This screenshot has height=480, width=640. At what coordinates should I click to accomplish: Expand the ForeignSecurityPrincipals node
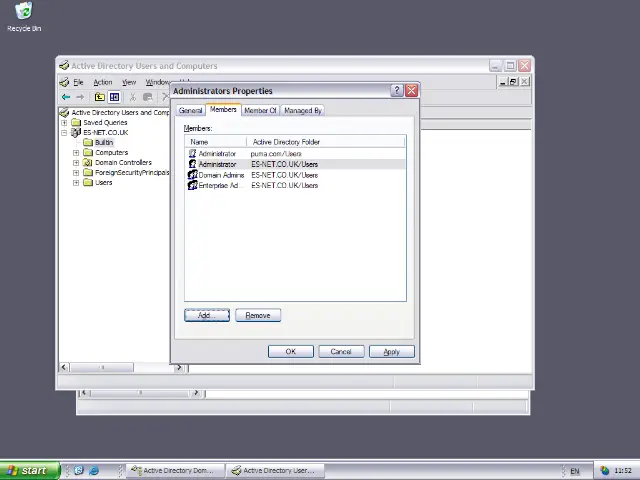click(76, 173)
